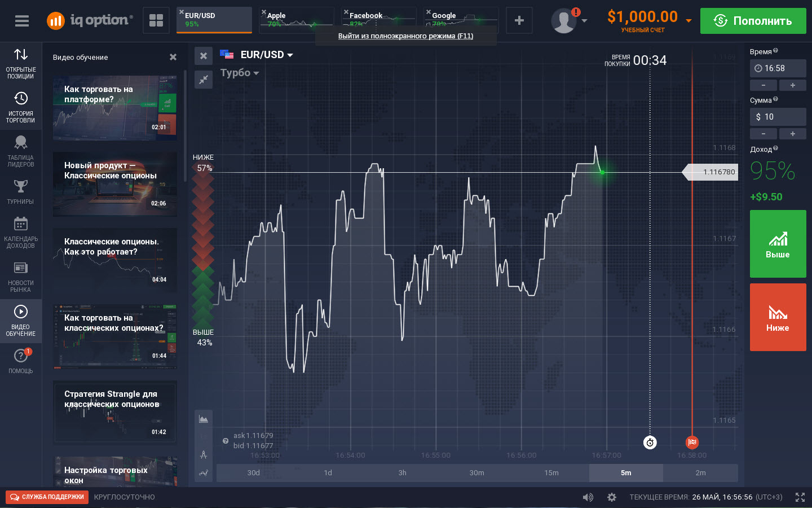Select the 3h timeframe

tap(403, 473)
